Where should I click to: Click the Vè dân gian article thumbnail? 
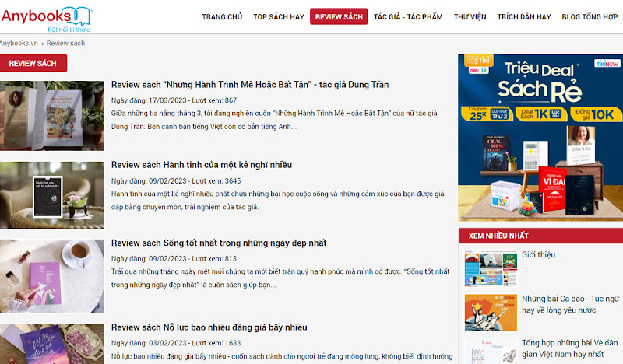[x=491, y=352]
